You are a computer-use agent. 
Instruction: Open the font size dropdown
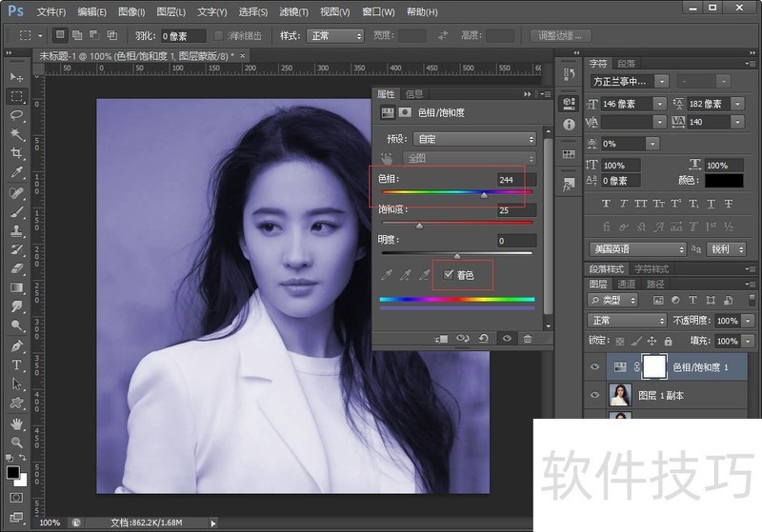coord(659,104)
